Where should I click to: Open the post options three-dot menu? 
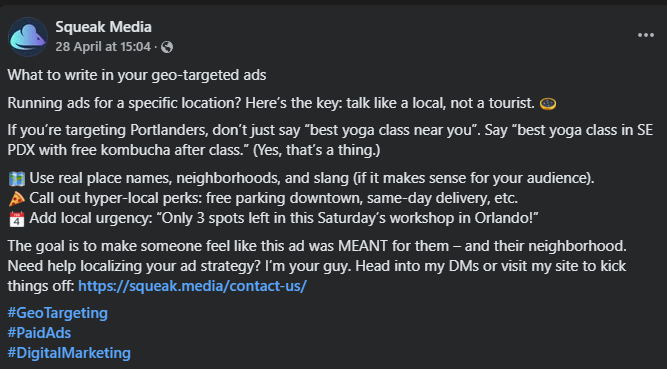(x=645, y=35)
